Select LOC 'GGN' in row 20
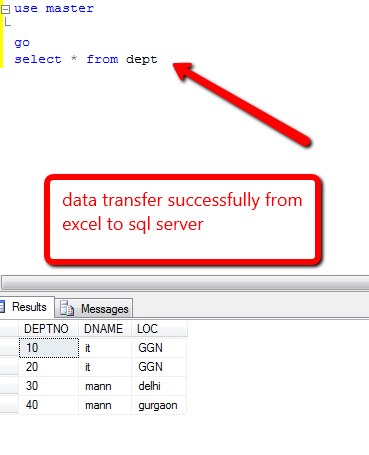 pos(159,367)
